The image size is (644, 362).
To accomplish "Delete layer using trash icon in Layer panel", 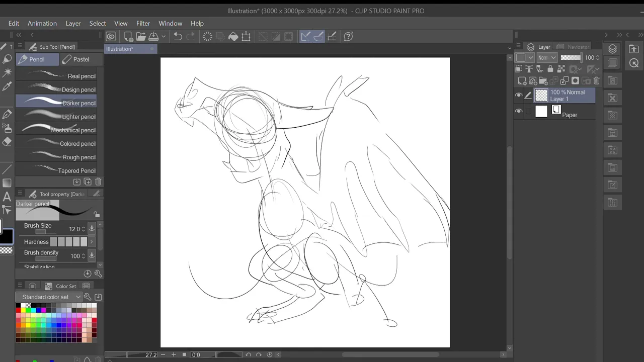I will [x=596, y=80].
